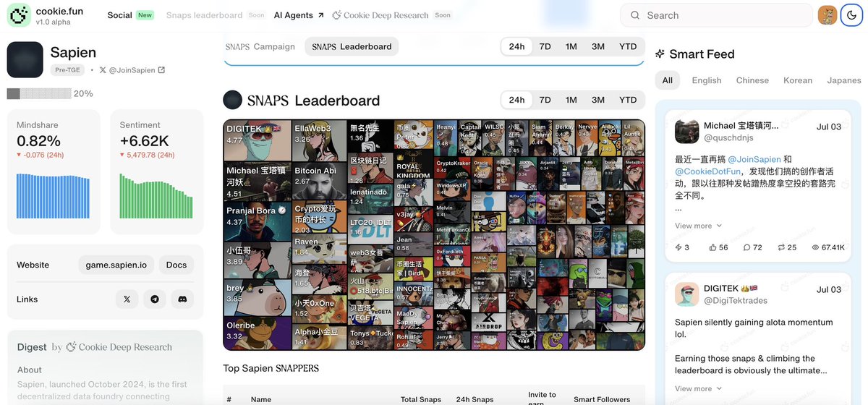Select YTD in the upper time range bar
This screenshot has width=868, height=405.
point(628,46)
